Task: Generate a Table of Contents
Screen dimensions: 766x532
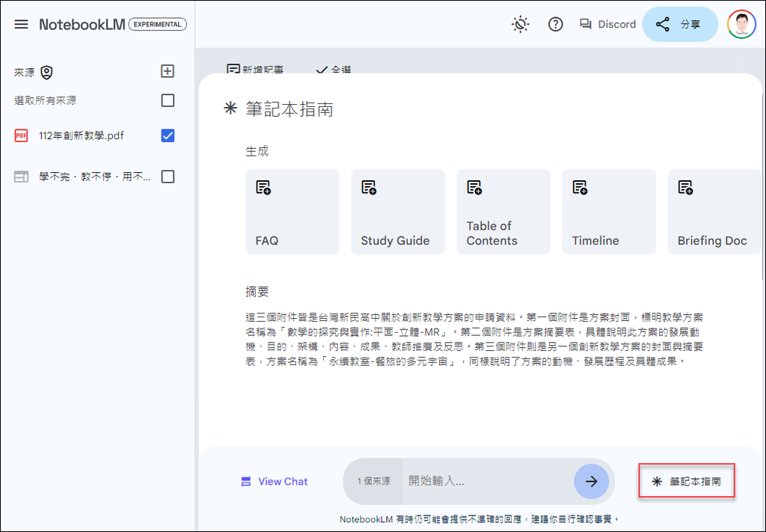Action: click(x=503, y=212)
